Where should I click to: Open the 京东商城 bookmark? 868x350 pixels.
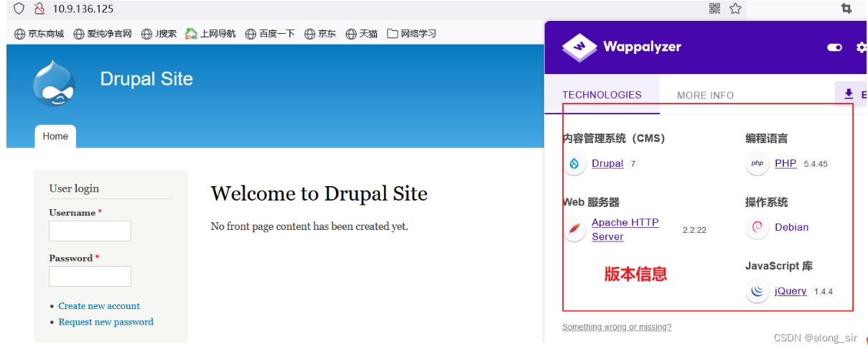point(39,34)
